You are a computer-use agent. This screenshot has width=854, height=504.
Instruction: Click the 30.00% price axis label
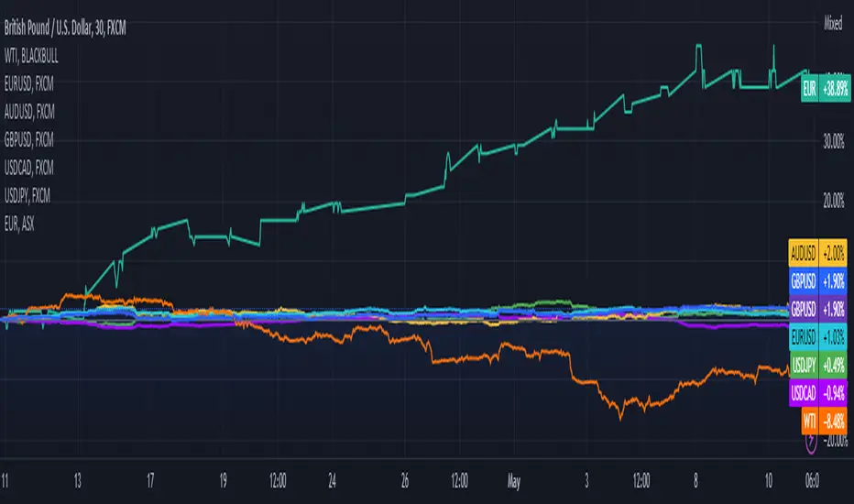pyautogui.click(x=833, y=142)
